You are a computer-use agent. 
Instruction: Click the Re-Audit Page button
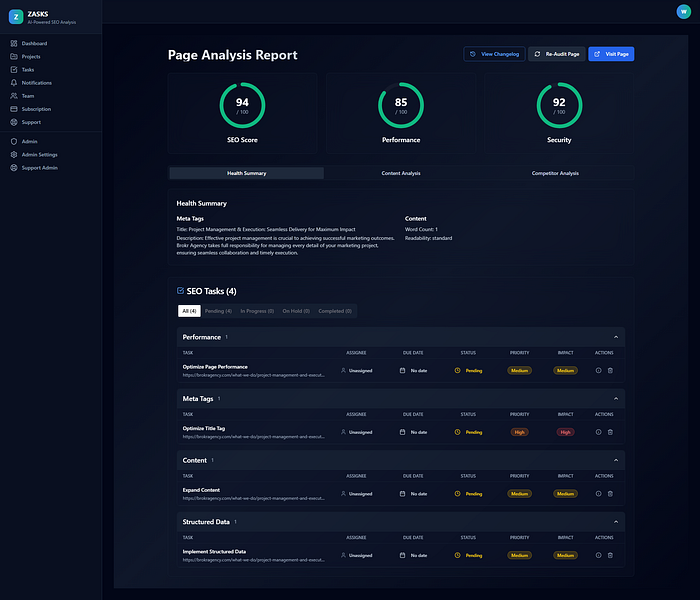[x=556, y=54]
